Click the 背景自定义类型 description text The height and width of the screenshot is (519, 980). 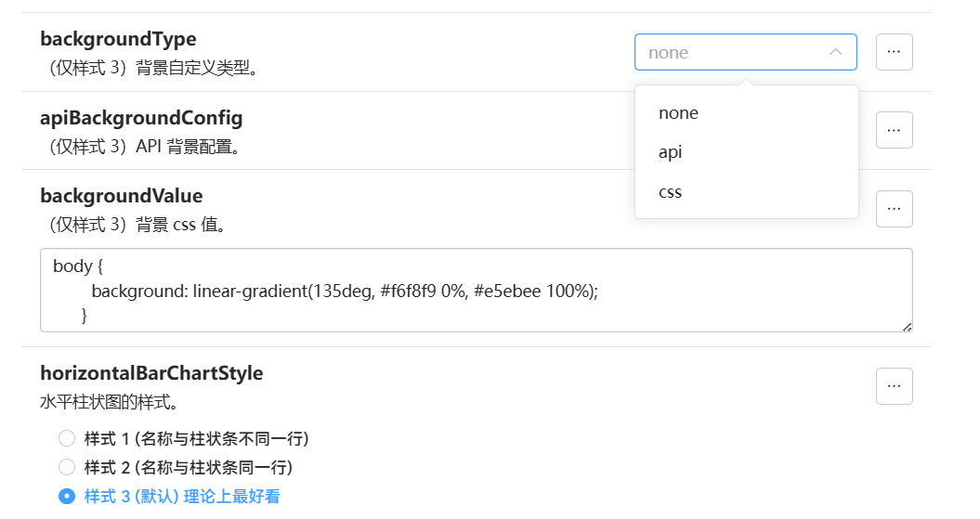(196, 68)
